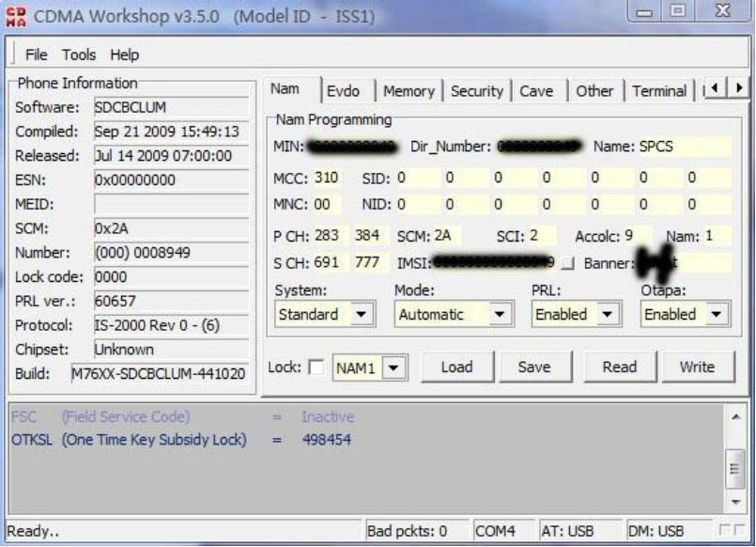The image size is (756, 547).
Task: Toggle the small checkbox beside IMSI field
Action: click(x=568, y=263)
